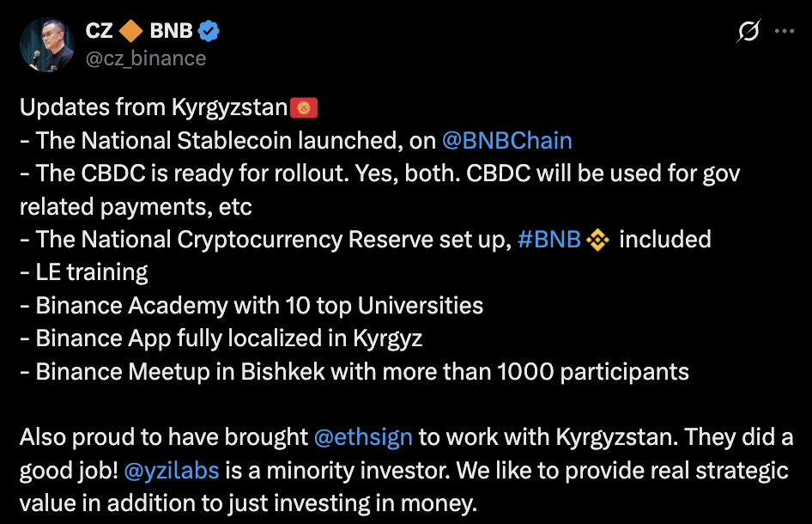Open the three-dot more options menu
The width and height of the screenshot is (812, 524).
pyautogui.click(x=785, y=32)
